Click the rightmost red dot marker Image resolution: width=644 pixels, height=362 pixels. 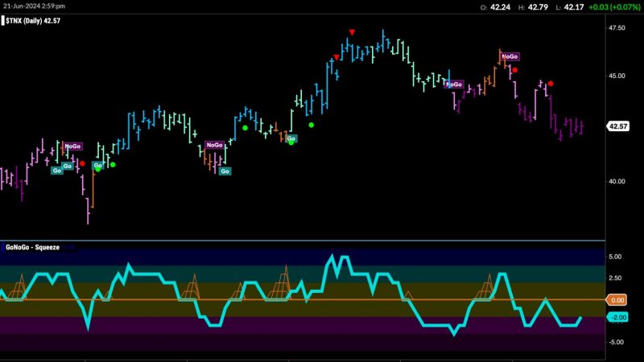(x=551, y=84)
